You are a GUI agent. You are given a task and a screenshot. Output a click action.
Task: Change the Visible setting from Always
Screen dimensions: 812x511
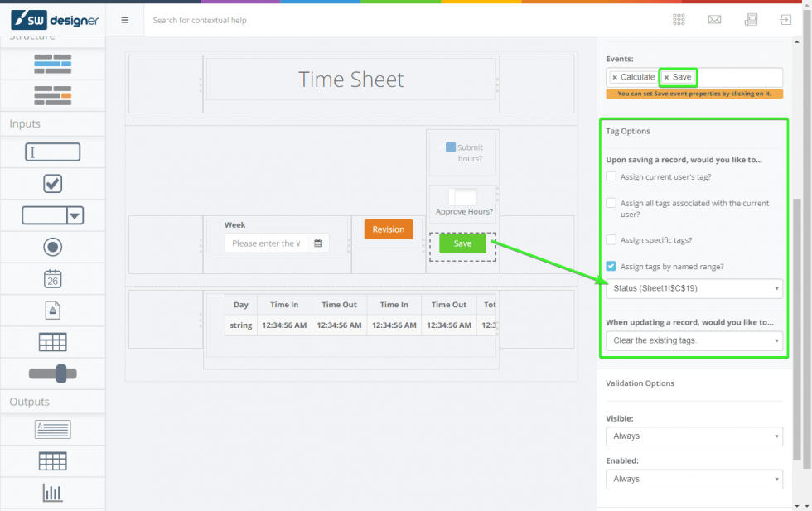tap(694, 436)
